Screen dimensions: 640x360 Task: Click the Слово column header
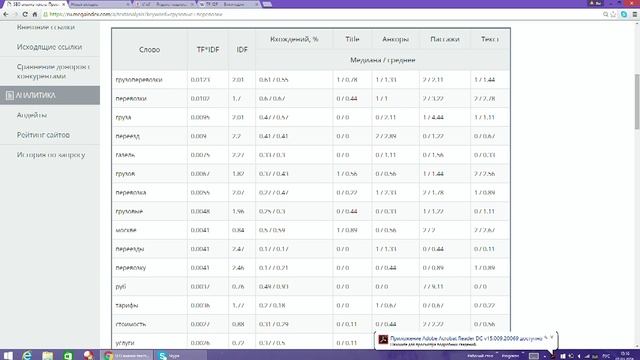click(x=149, y=49)
